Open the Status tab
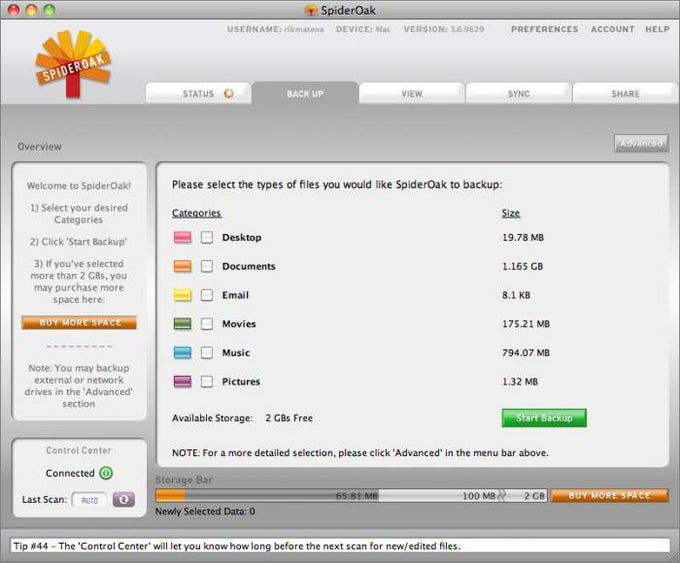Screen dimensions: 680x563 point(198,93)
